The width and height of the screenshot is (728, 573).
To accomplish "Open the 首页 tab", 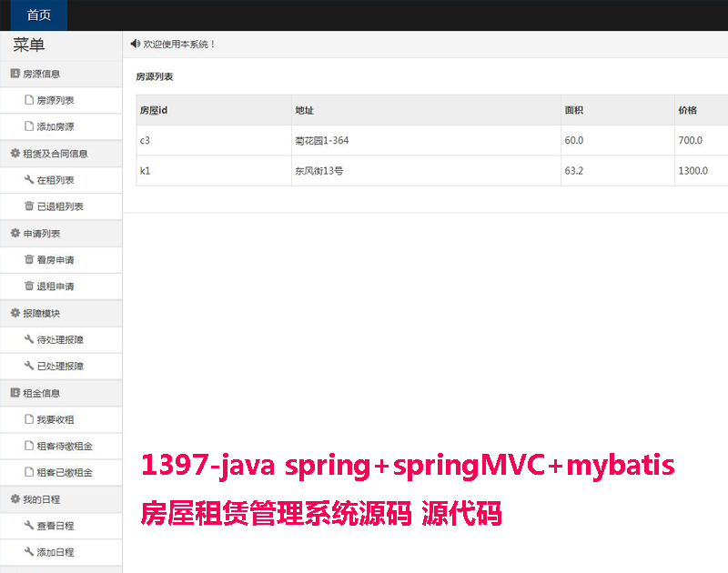I will point(38,15).
